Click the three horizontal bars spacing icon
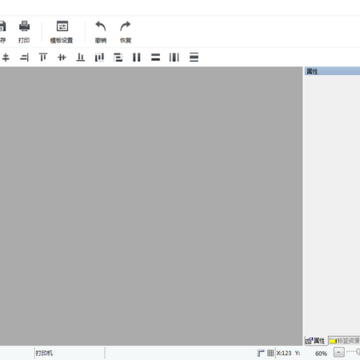The height and width of the screenshot is (360, 360). tap(194, 58)
